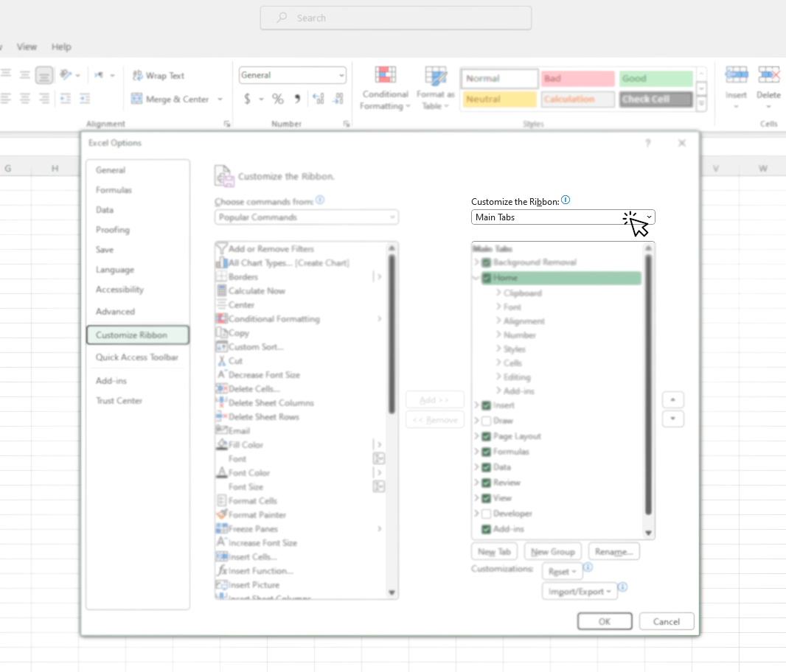Move selected tab up with arrow button
Image resolution: width=786 pixels, height=672 pixels.
(x=672, y=400)
